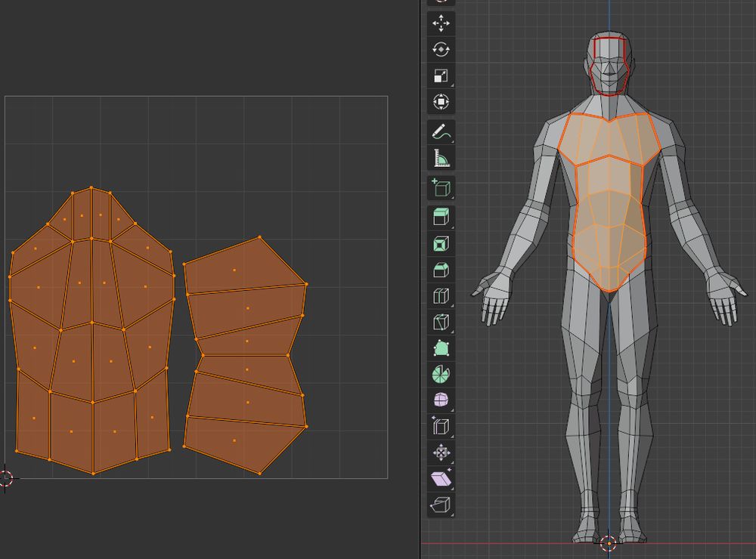This screenshot has width=756, height=559.
Task: Pick the Poly Build tool
Action: point(441,348)
